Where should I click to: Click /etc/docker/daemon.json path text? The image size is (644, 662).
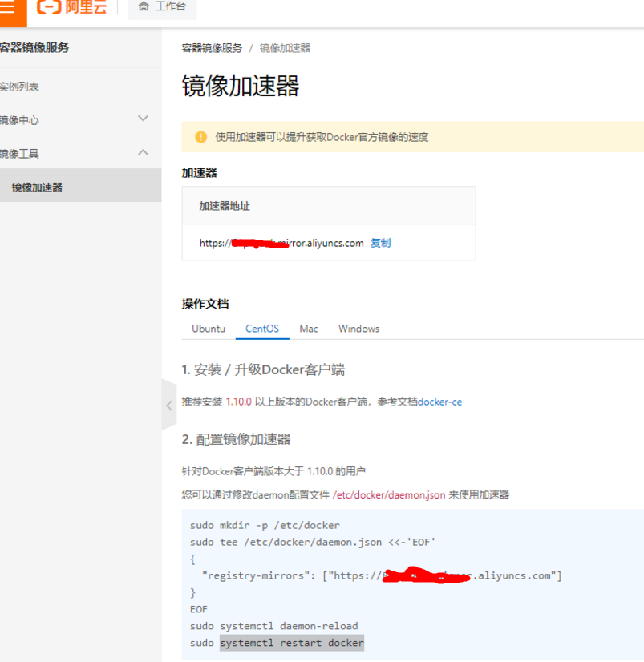tap(389, 494)
